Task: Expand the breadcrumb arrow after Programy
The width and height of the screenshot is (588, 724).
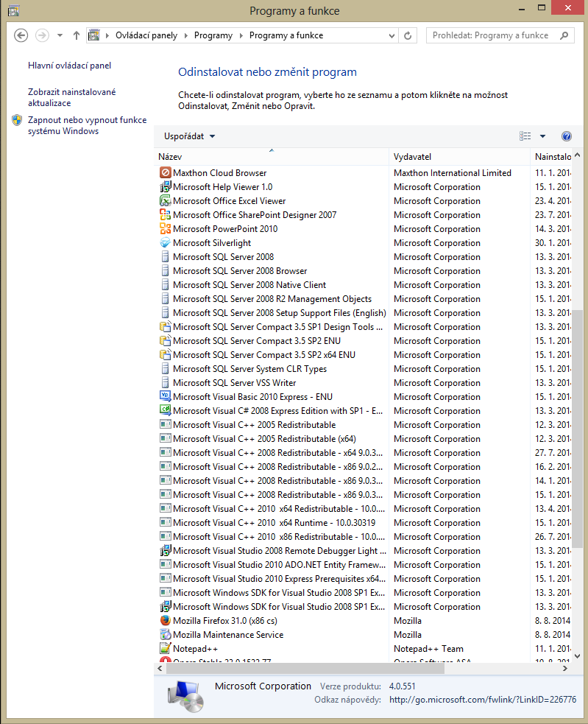Action: coord(241,35)
